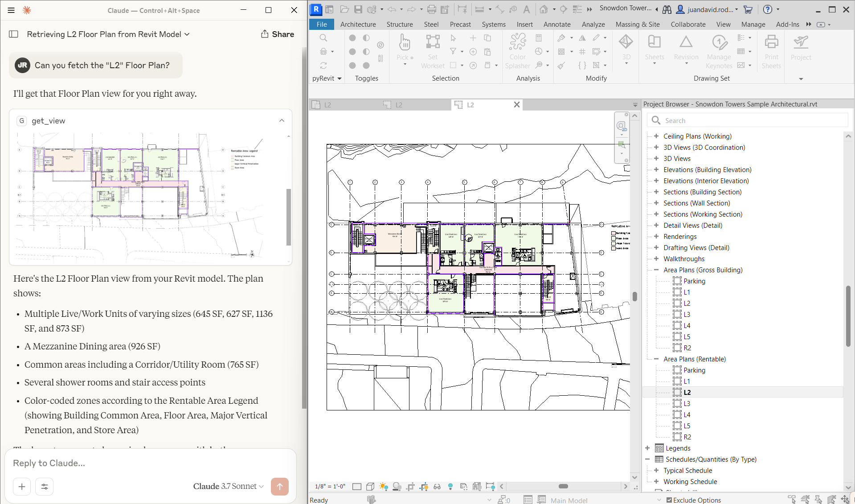Open the Project ribbon tool
The image size is (855, 504).
(801, 48)
